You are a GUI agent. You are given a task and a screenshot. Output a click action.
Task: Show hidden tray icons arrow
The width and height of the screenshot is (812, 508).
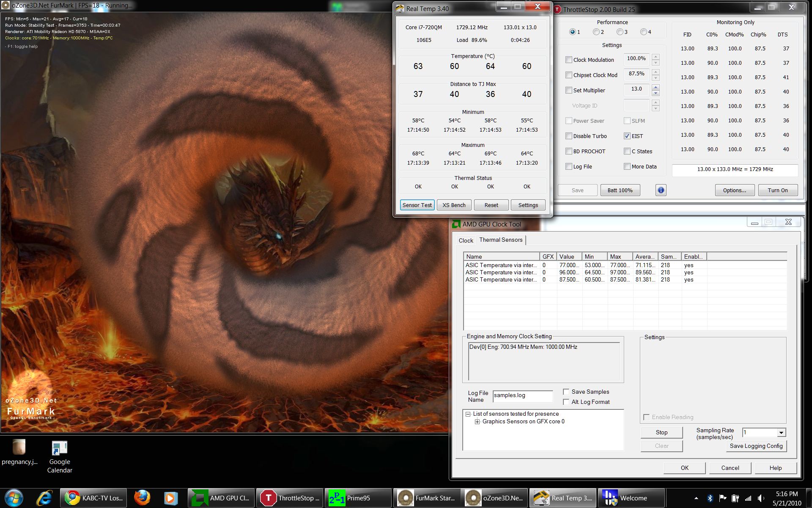[x=696, y=498]
